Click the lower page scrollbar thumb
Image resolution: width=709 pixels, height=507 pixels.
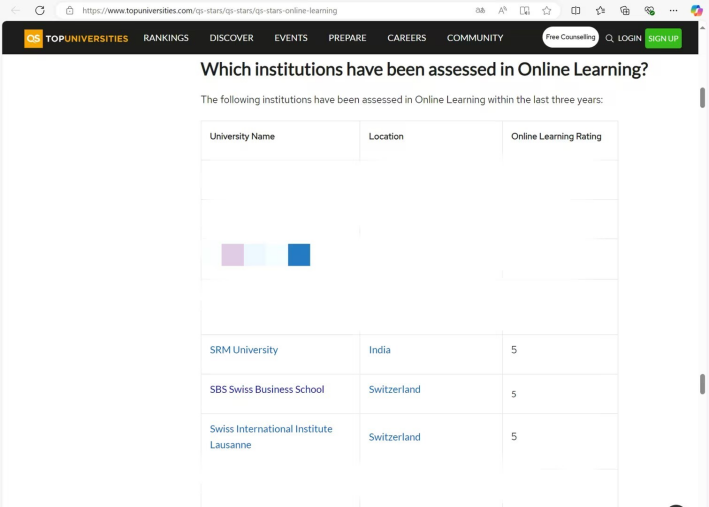click(x=702, y=384)
